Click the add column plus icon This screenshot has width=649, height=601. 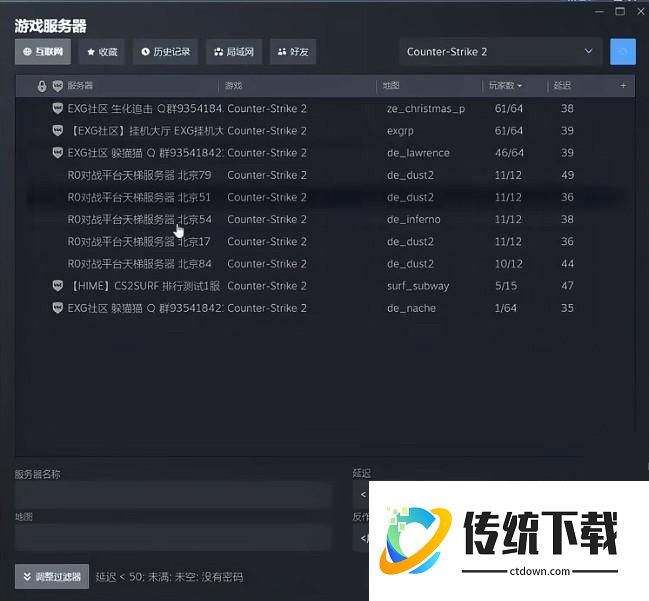pos(623,86)
